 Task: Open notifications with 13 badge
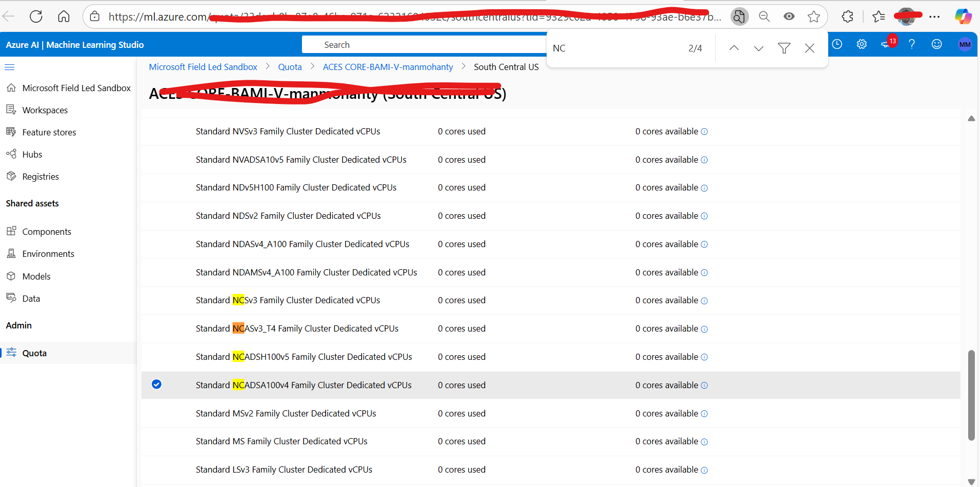pyautogui.click(x=888, y=43)
